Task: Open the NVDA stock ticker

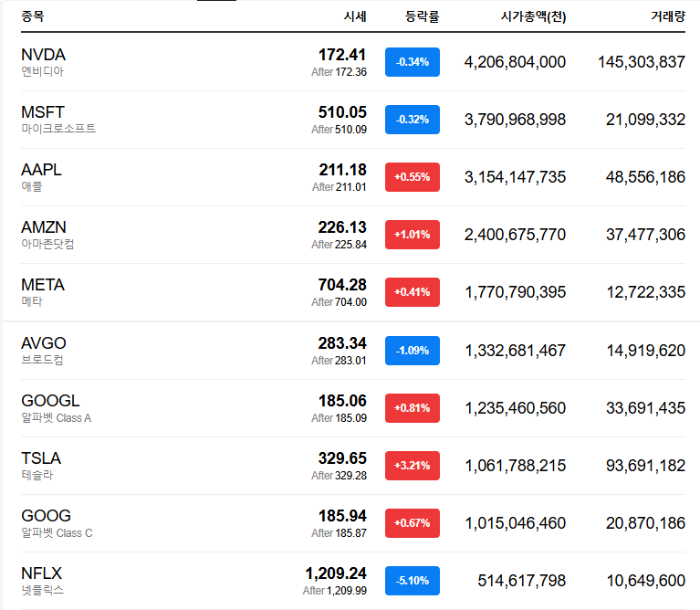Action: coord(43,55)
